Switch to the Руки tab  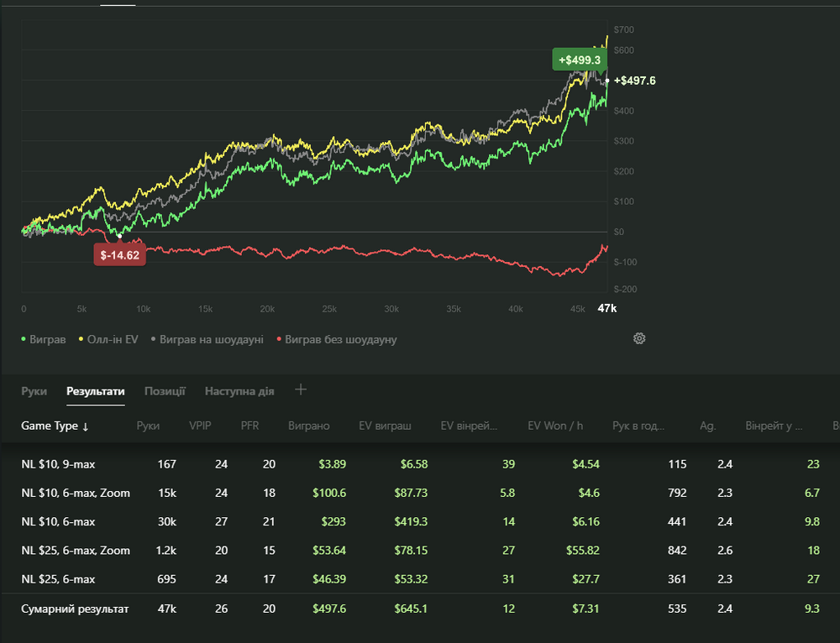tap(34, 391)
